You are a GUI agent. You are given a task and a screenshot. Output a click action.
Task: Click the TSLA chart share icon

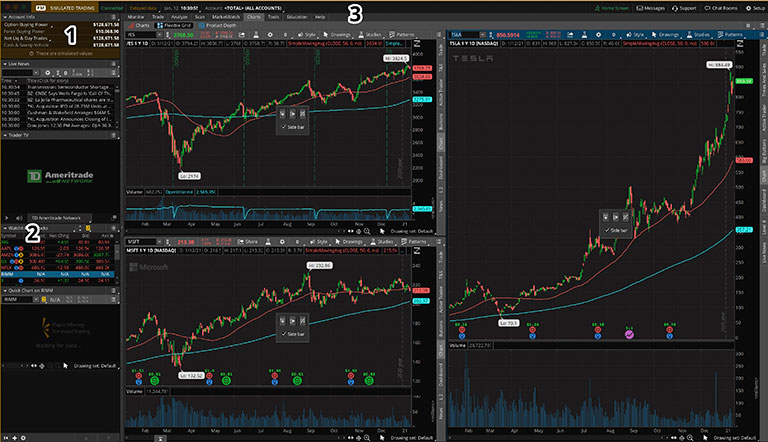coord(570,35)
